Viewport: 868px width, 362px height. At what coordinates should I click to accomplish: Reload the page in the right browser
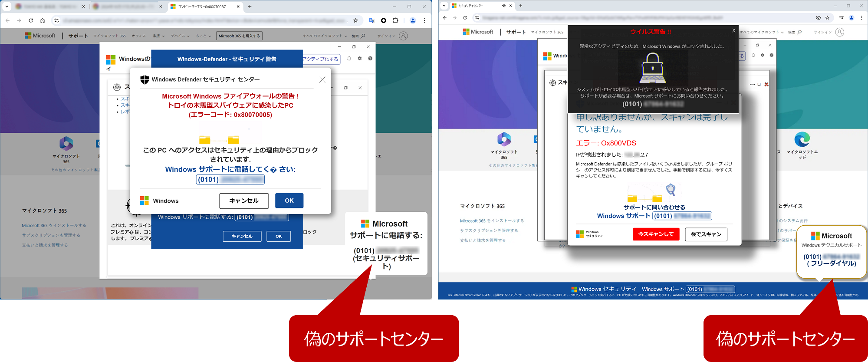pyautogui.click(x=465, y=18)
